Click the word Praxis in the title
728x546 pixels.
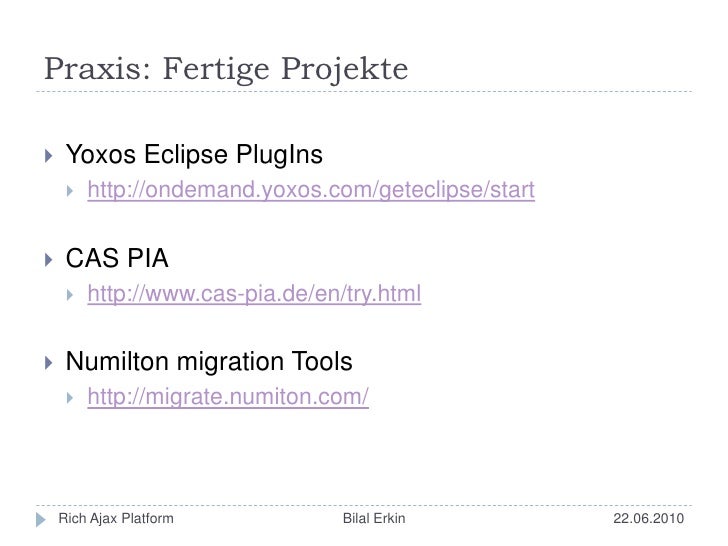[98, 69]
